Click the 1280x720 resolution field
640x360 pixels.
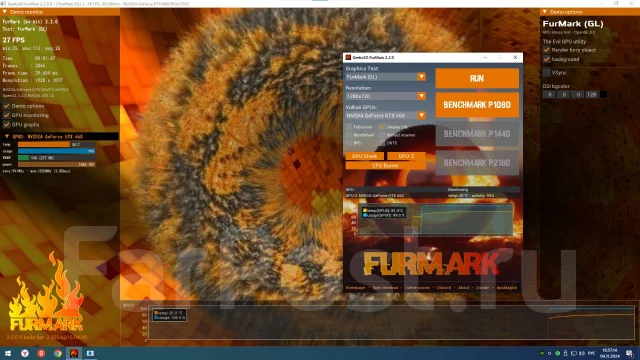[x=381, y=96]
